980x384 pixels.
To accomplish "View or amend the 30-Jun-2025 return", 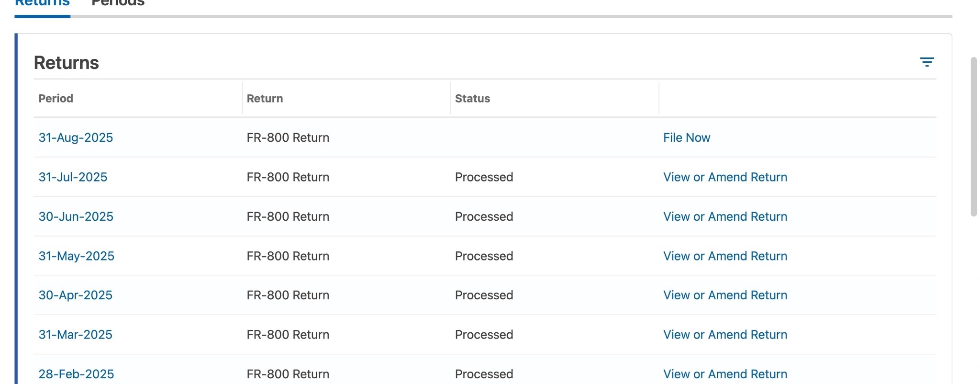I will (725, 216).
